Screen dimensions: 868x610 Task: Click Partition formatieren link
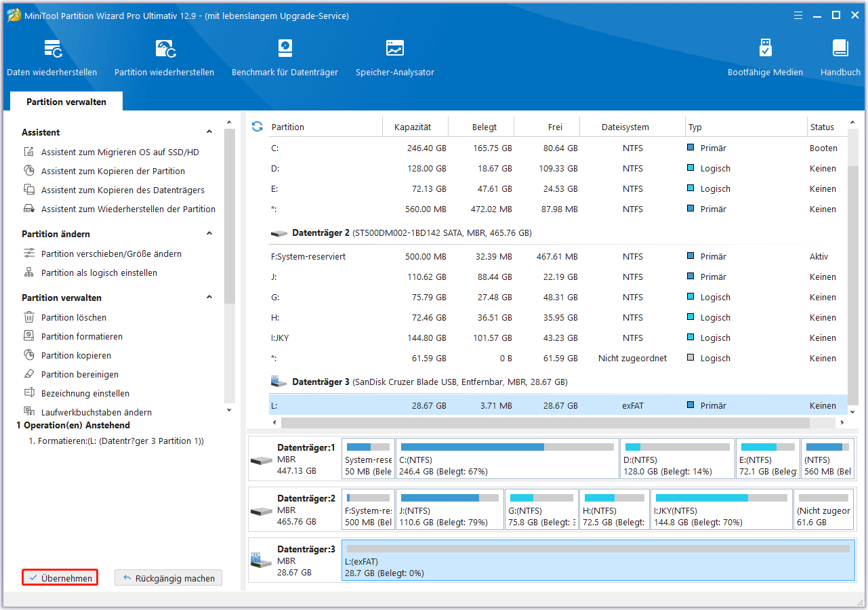tap(82, 337)
